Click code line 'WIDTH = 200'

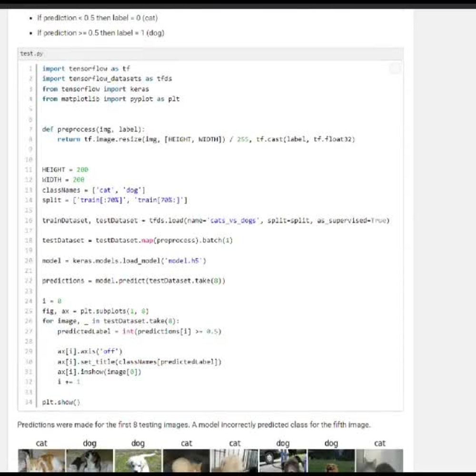pyautogui.click(x=63, y=180)
